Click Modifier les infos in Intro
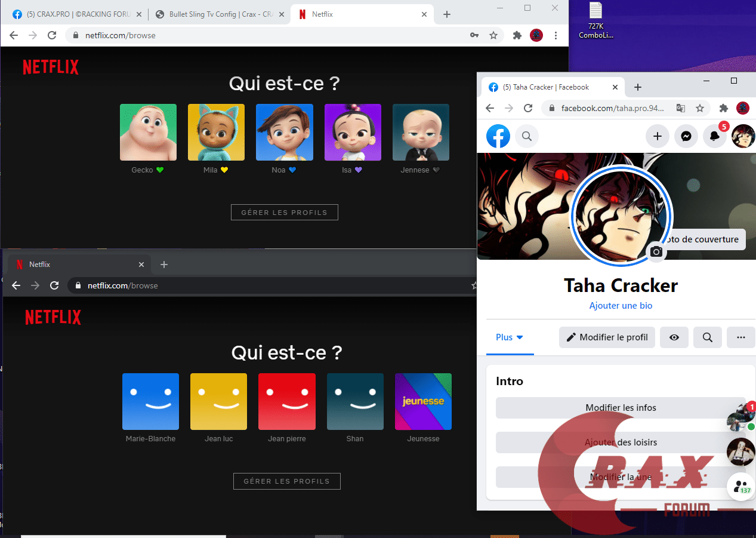Viewport: 756px width, 538px height. click(x=621, y=408)
